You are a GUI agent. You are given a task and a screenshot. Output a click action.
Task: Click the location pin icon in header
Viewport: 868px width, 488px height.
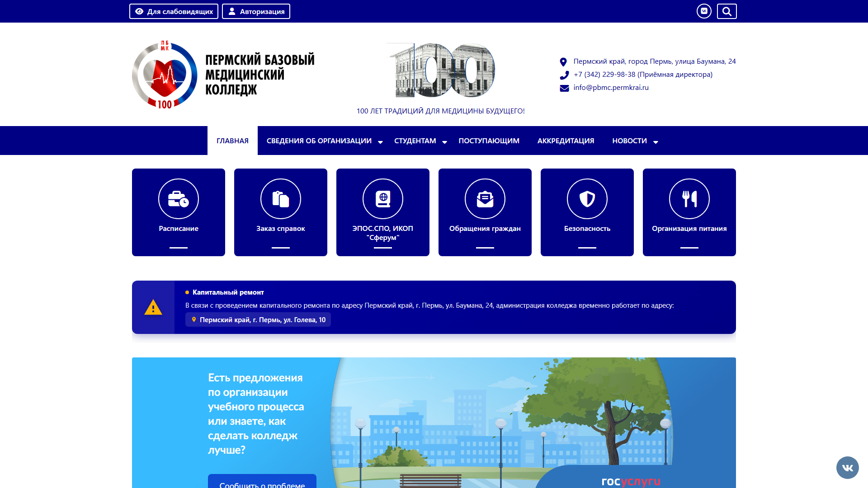pyautogui.click(x=563, y=62)
